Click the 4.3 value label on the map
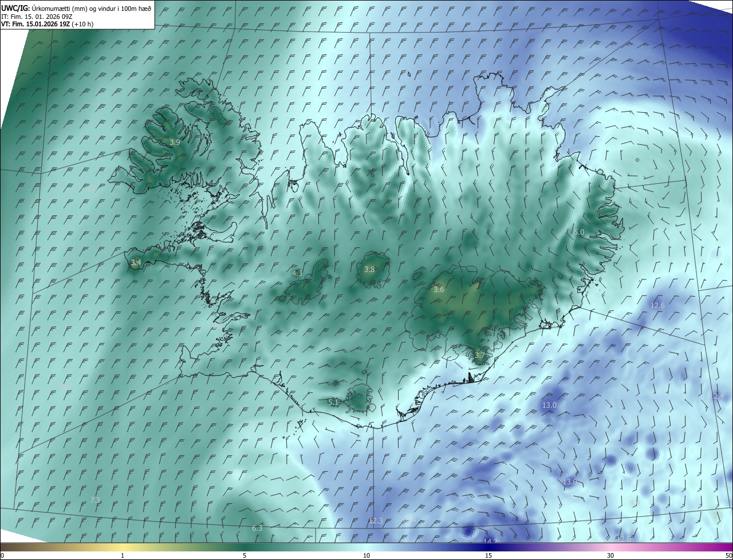Viewport: 733px width, 560px height. coord(297,273)
